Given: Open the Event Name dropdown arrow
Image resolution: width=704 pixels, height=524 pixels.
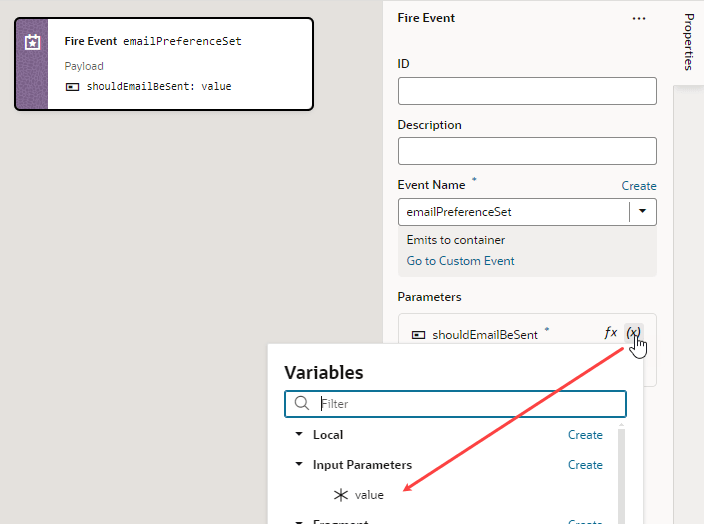Looking at the screenshot, I should point(642,212).
